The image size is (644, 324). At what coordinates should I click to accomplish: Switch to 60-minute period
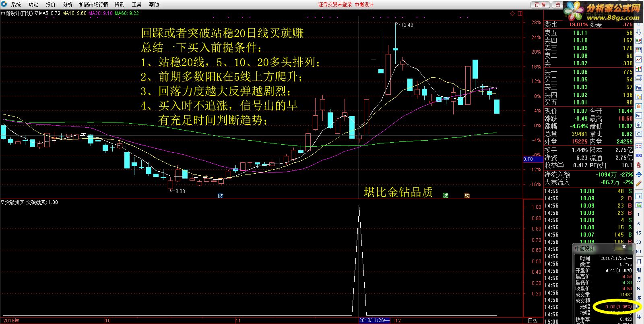point(639,251)
